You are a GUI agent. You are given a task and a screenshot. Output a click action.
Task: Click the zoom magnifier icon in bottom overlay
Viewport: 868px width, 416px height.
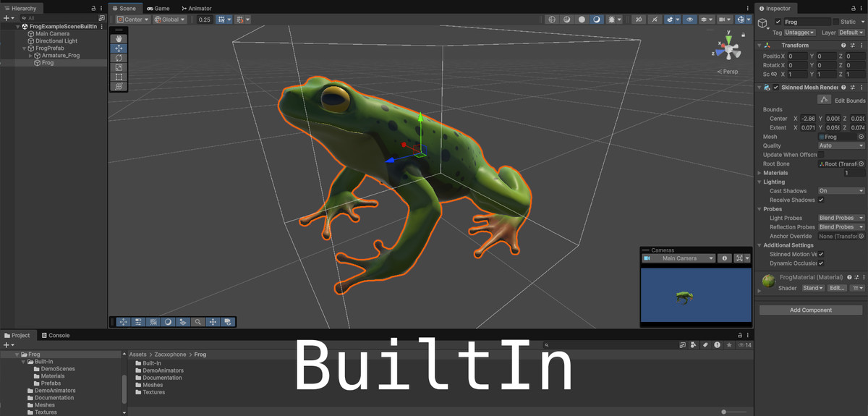click(197, 322)
